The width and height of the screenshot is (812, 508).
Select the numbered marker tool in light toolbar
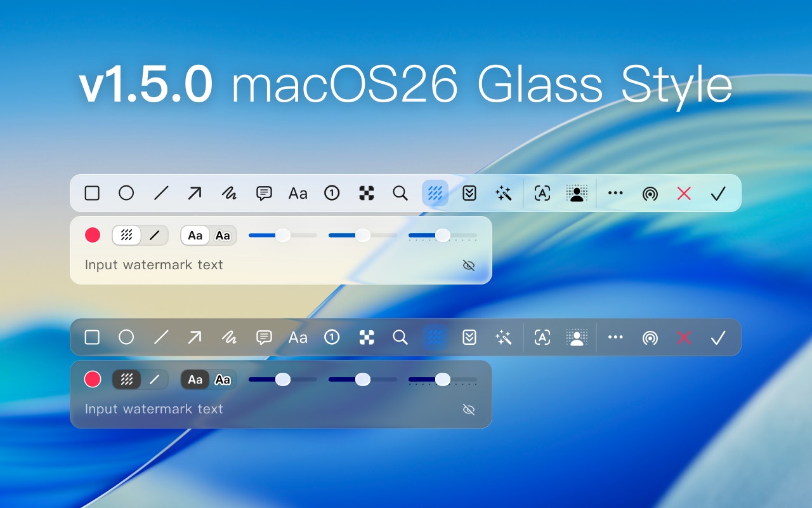(332, 193)
